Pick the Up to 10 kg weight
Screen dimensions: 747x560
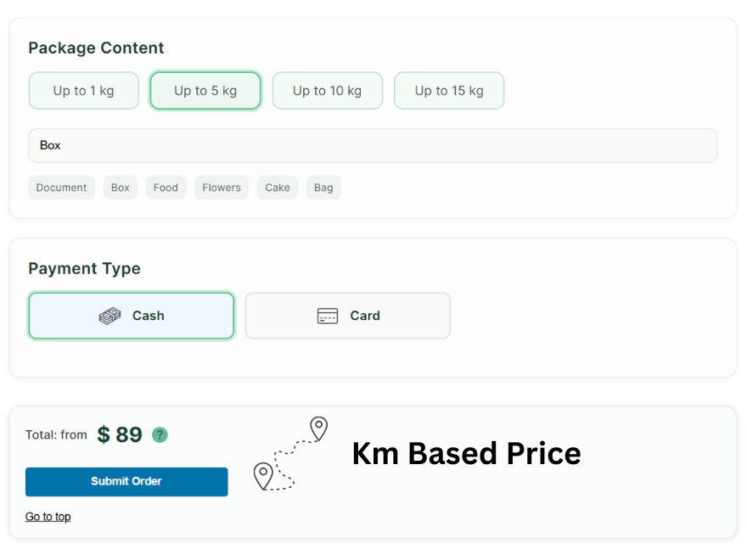pyautogui.click(x=327, y=91)
